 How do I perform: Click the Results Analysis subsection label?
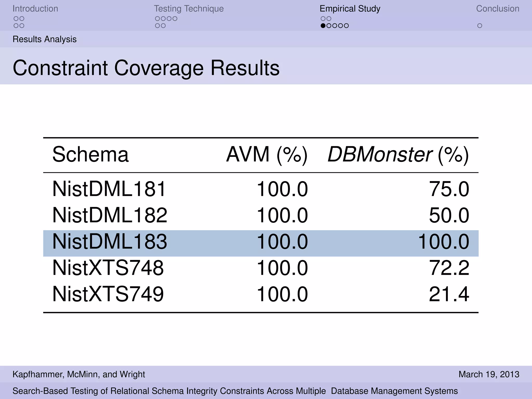coord(45,39)
